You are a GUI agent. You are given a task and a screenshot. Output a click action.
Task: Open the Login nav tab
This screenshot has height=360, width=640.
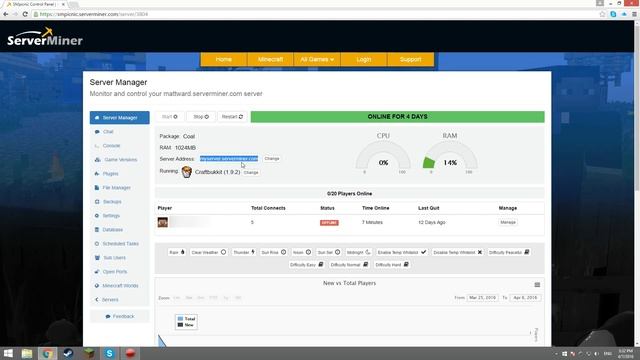[364, 59]
